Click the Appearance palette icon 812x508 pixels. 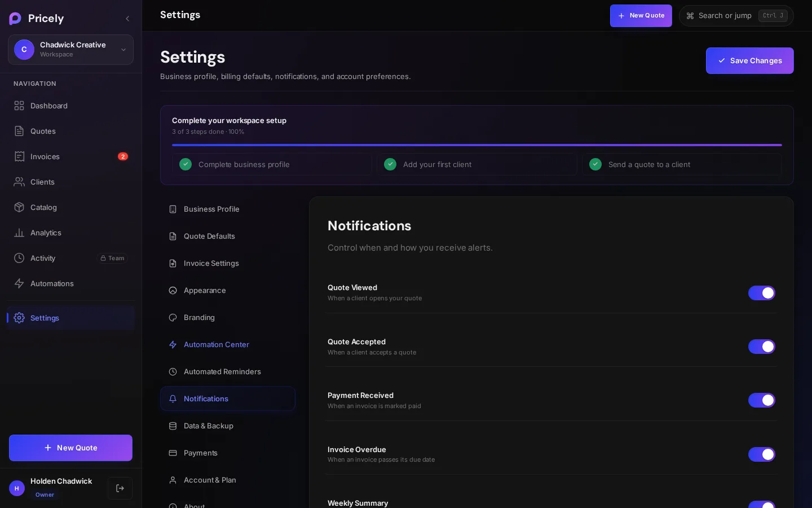click(173, 290)
